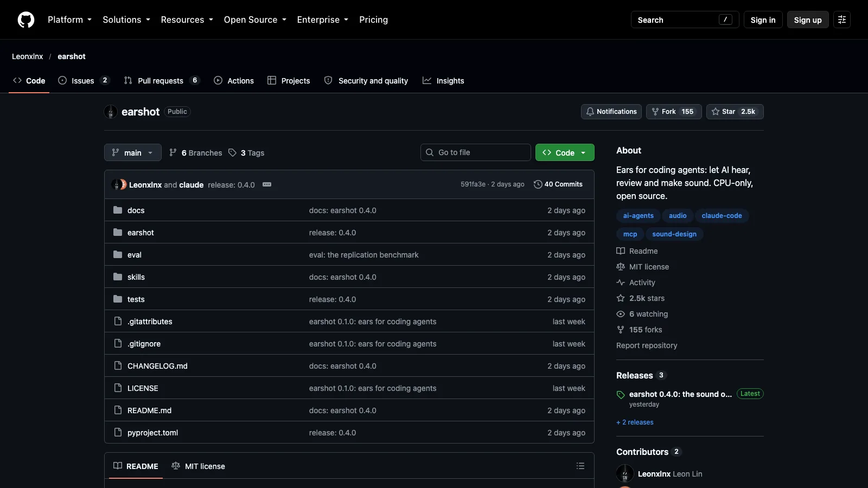Open the main branch selector
868x488 pixels.
[133, 152]
